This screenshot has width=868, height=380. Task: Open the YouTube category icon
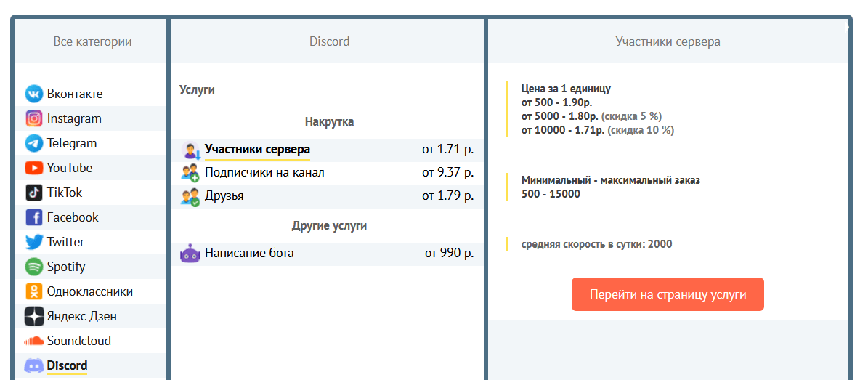click(34, 168)
